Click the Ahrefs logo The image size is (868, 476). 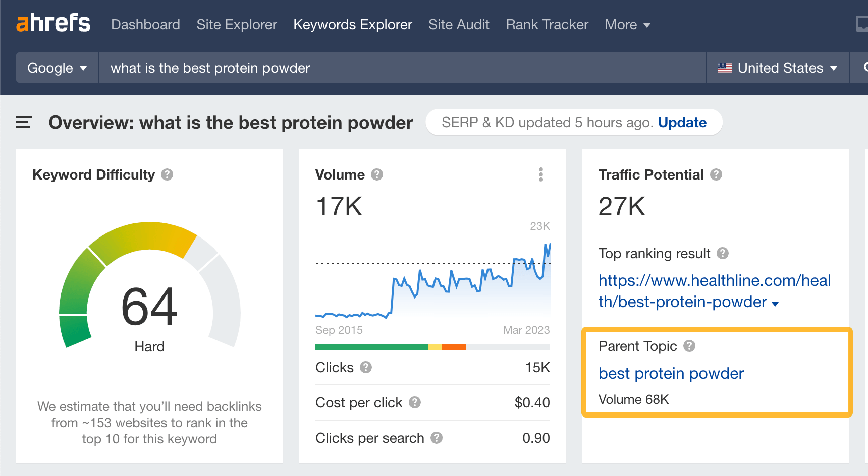click(x=53, y=24)
